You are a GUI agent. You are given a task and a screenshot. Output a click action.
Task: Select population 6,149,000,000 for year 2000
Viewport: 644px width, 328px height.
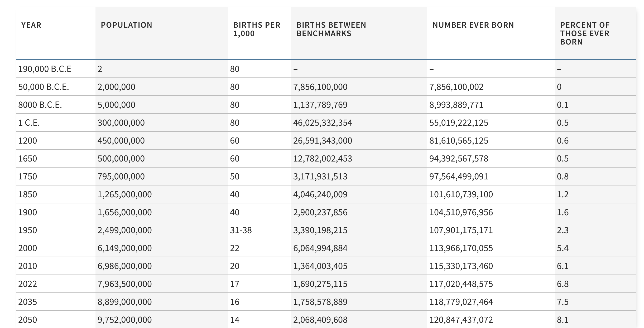[124, 248]
